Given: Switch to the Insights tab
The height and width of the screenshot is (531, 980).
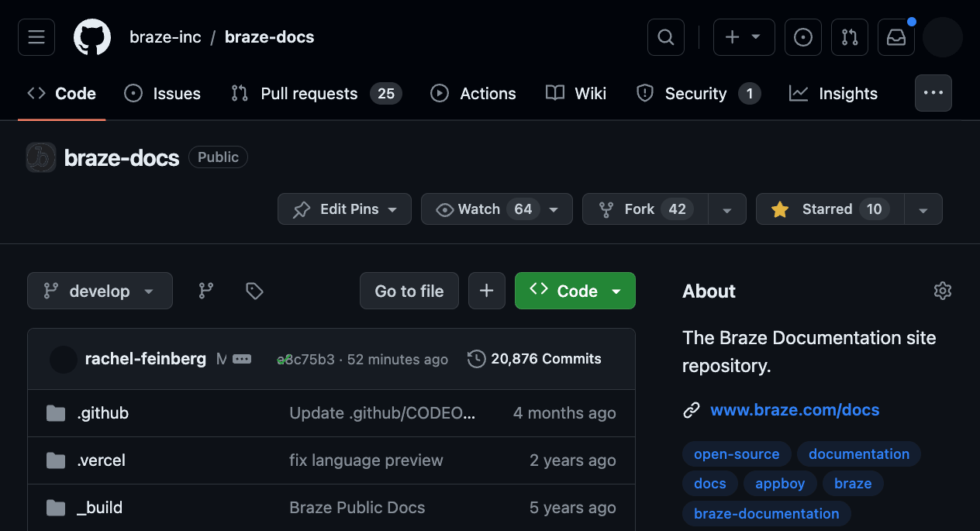Looking at the screenshot, I should 833,94.
